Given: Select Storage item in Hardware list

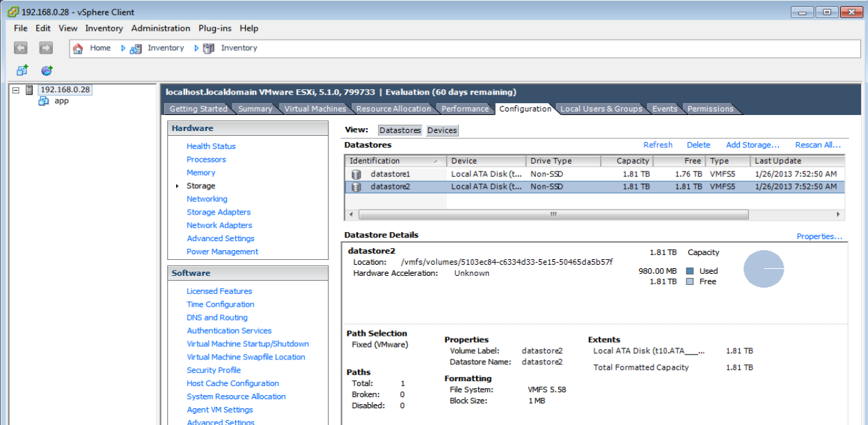Looking at the screenshot, I should 200,186.
